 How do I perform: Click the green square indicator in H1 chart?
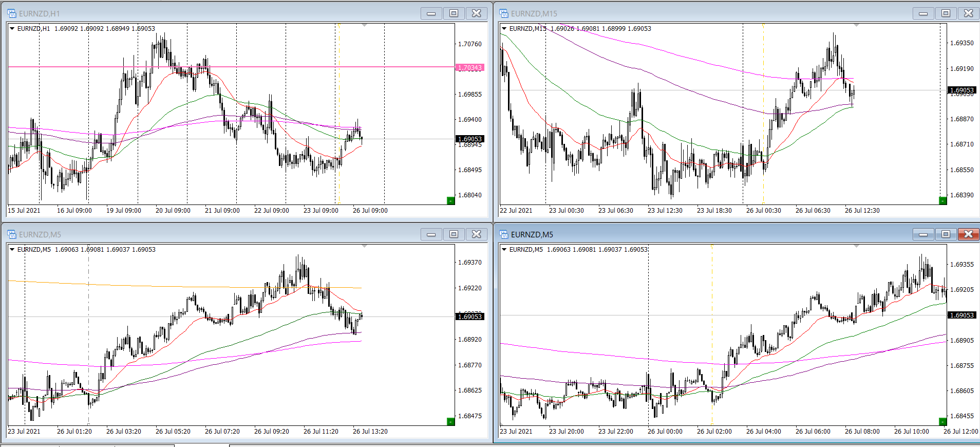point(450,200)
